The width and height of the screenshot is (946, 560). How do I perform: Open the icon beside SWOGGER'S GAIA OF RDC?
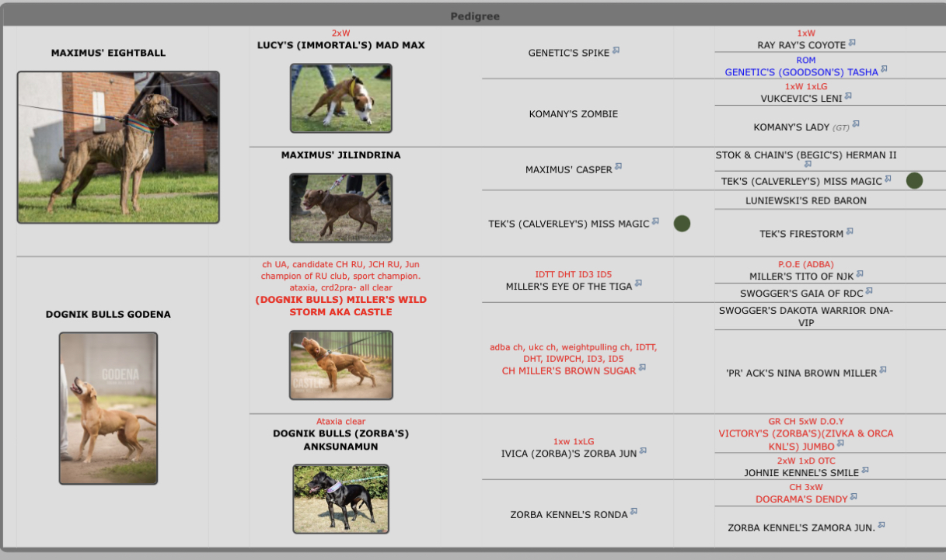coord(869,291)
